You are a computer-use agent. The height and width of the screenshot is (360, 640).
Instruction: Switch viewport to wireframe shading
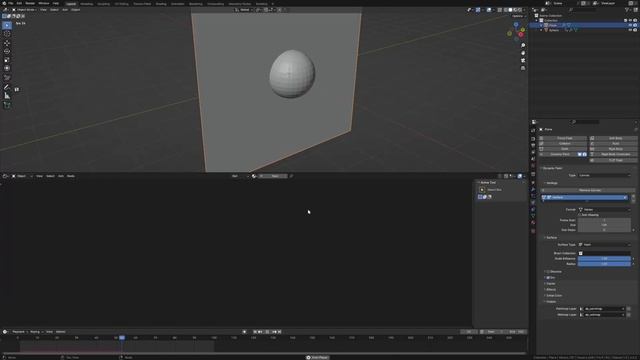pos(505,10)
